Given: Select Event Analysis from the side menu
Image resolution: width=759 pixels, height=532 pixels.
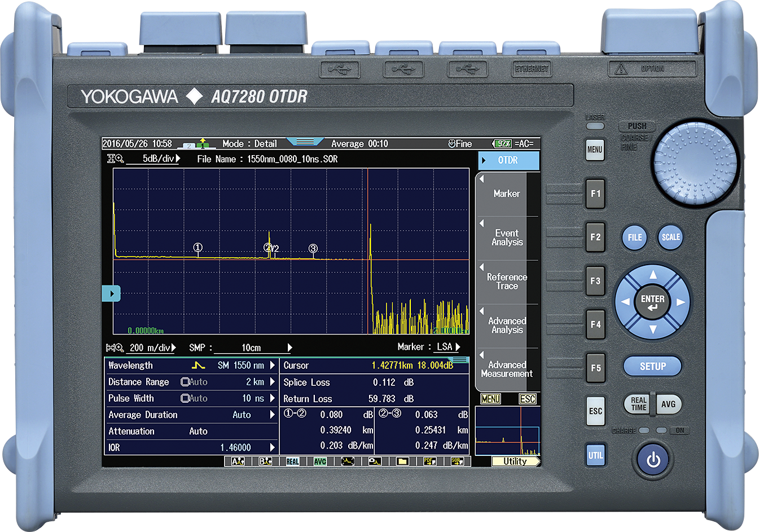Looking at the screenshot, I should click(x=507, y=238).
